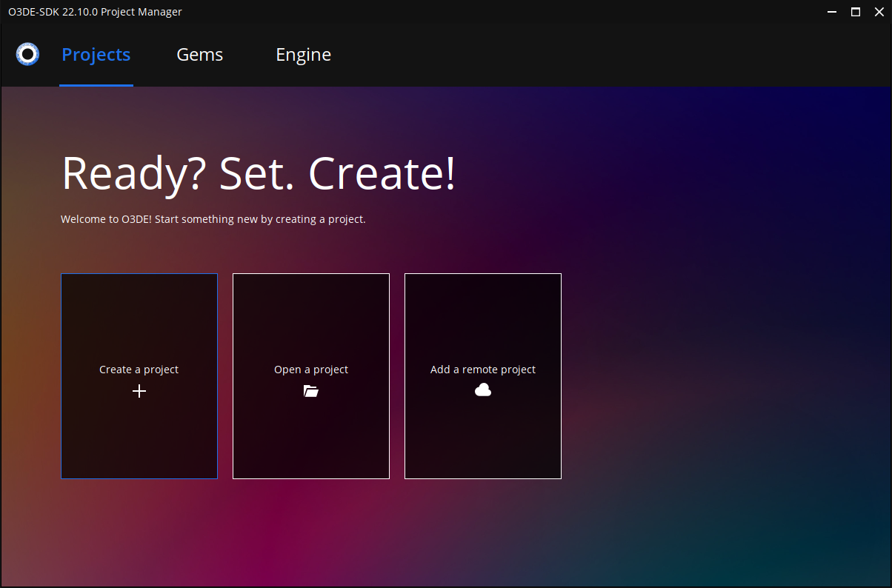Viewport: 892px width, 588px height.
Task: Click the Add a remote project label
Action: click(482, 369)
